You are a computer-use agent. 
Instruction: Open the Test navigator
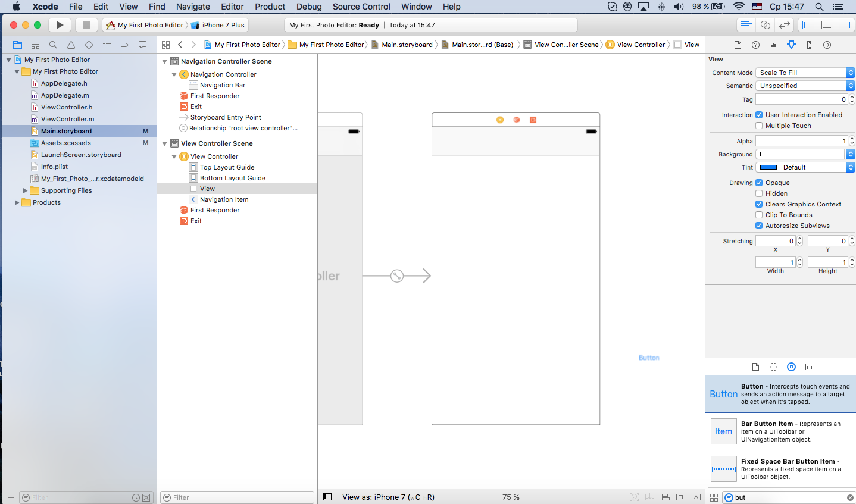point(89,45)
